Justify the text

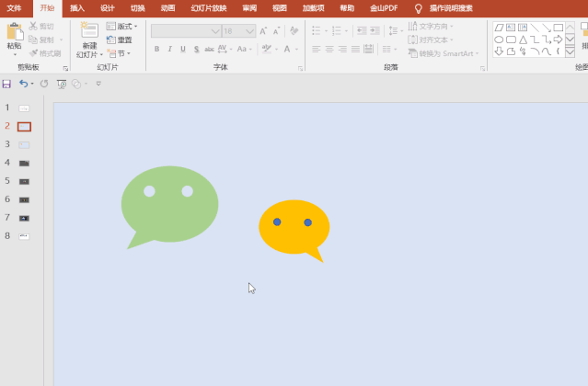point(355,49)
